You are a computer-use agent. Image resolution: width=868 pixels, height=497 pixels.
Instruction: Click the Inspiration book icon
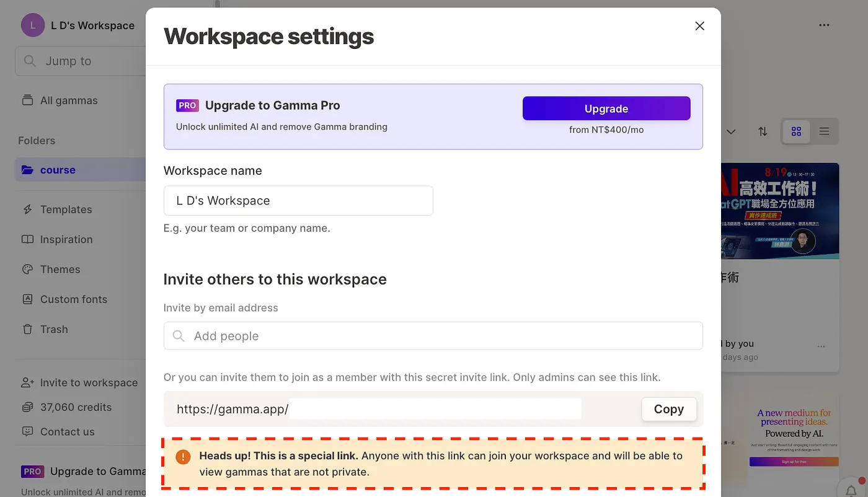[27, 239]
